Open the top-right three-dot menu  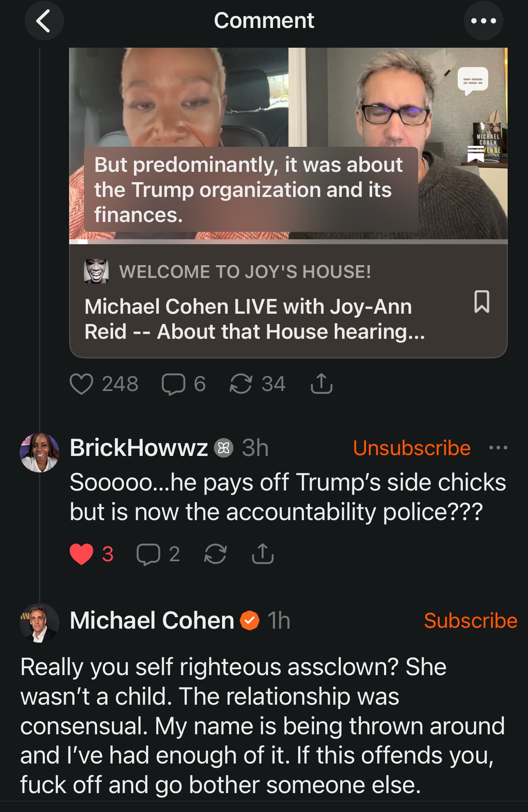click(483, 21)
